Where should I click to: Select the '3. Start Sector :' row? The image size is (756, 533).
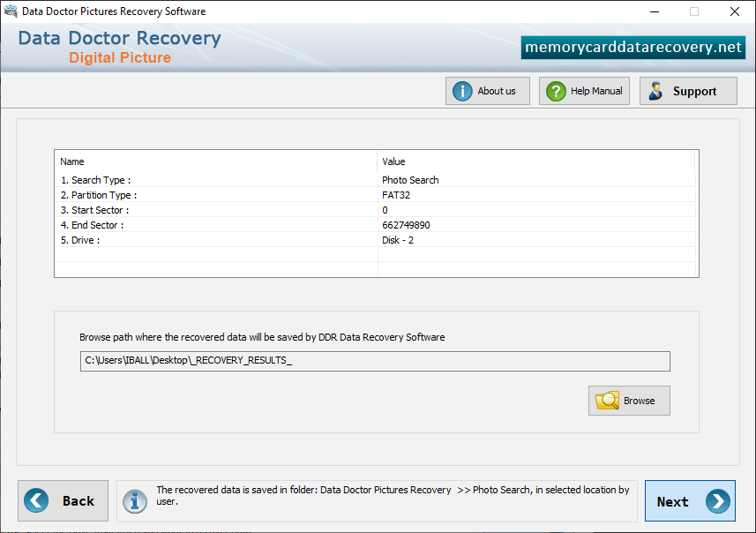point(377,210)
